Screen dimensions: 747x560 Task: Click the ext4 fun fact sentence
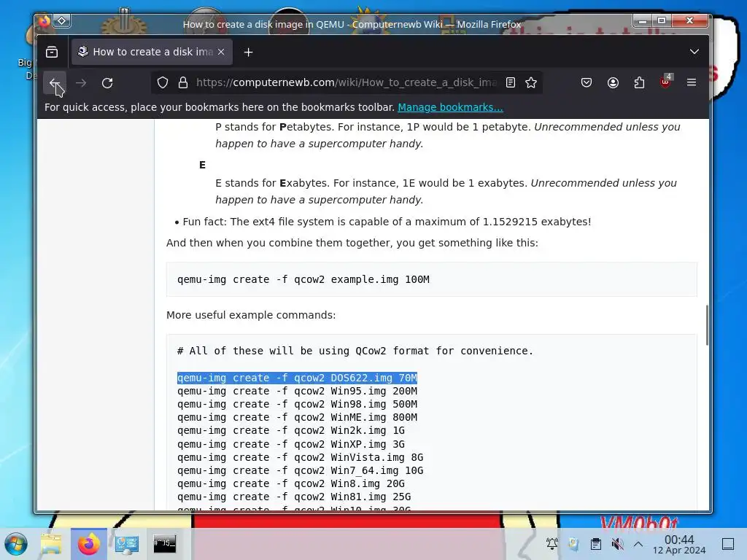[x=387, y=222]
